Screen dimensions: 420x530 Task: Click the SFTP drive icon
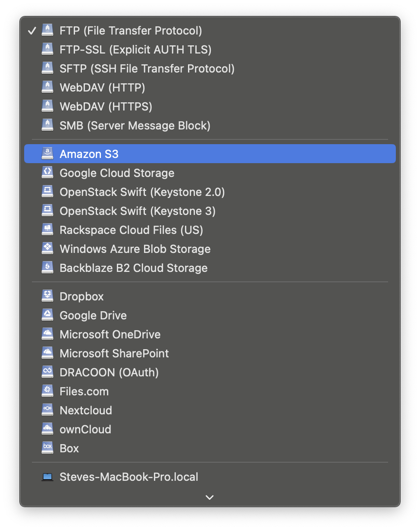[47, 68]
